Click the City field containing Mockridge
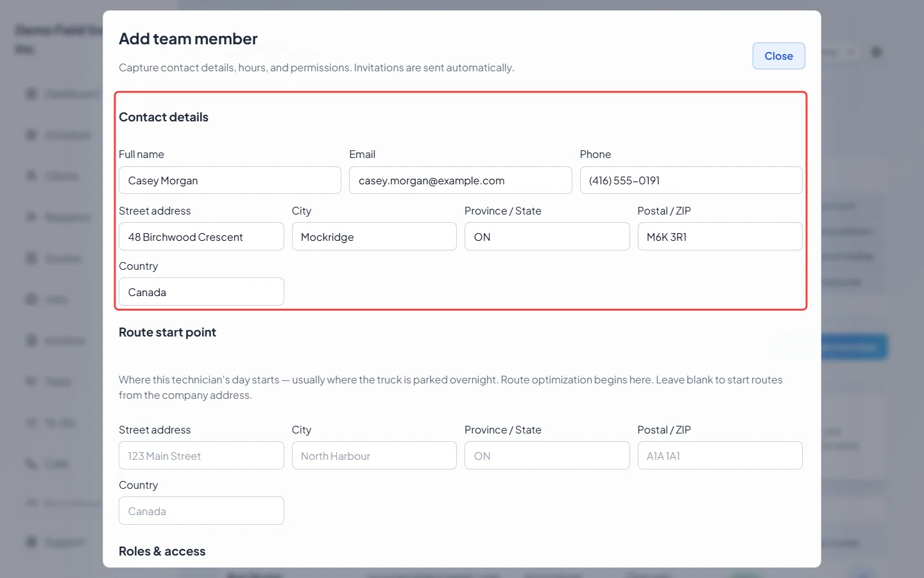This screenshot has width=924, height=578. point(374,237)
